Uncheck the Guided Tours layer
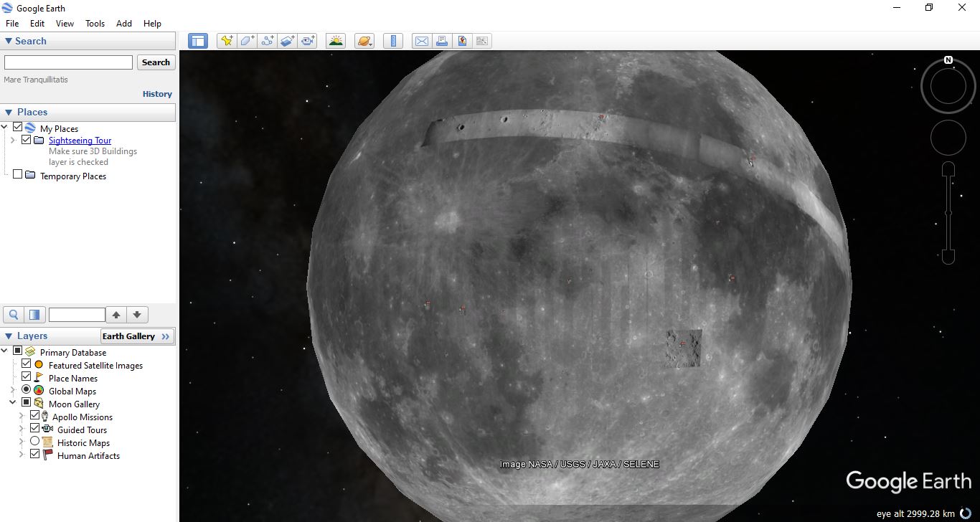 point(34,429)
